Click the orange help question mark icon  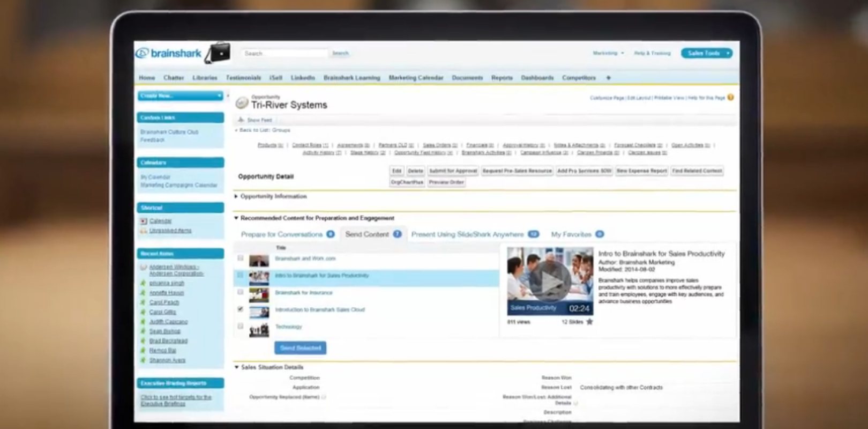click(x=730, y=98)
